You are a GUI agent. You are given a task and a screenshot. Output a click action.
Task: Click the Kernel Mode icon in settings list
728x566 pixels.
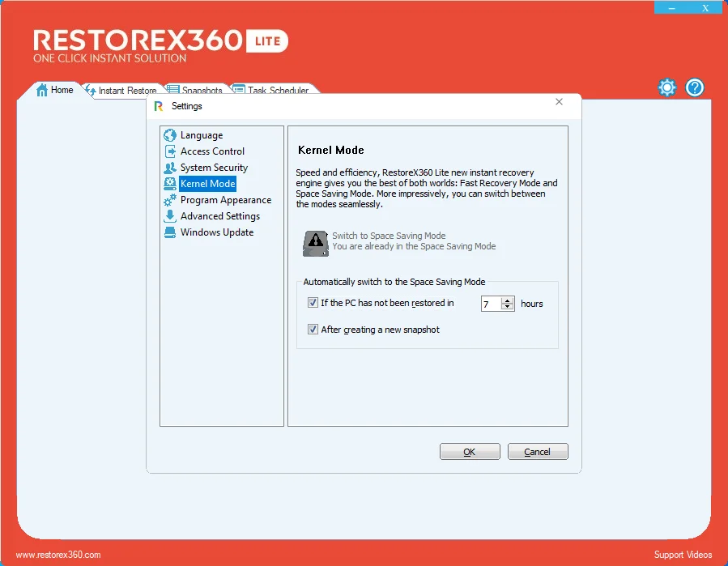coord(170,184)
